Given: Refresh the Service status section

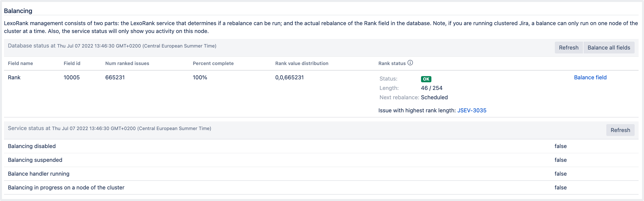Looking at the screenshot, I should click(x=620, y=130).
